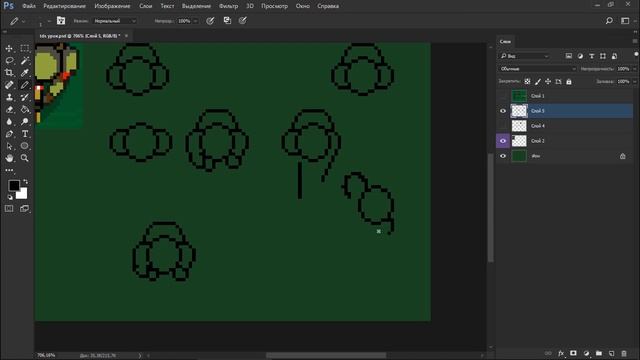Select the Lasso tool
The image size is (640, 360).
9,61
